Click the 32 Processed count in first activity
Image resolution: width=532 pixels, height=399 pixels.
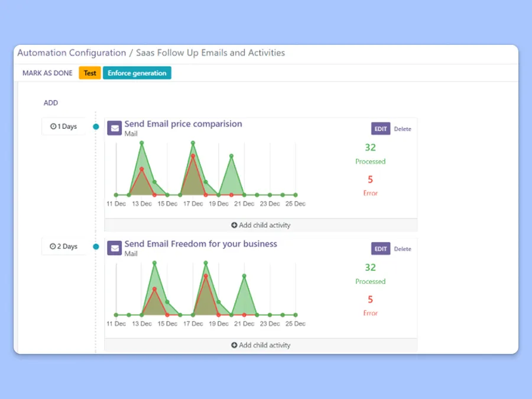click(370, 148)
